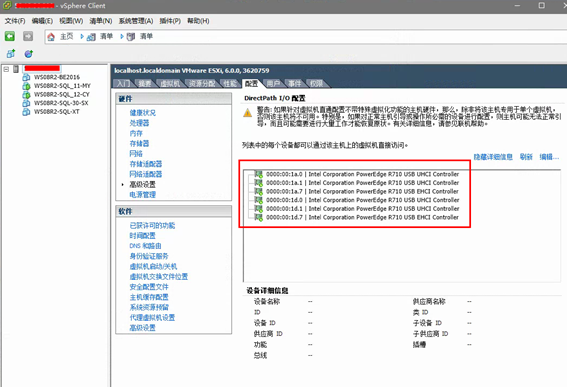Click device icon of 0000:00:1d.0
567x387 pixels.
pos(259,200)
